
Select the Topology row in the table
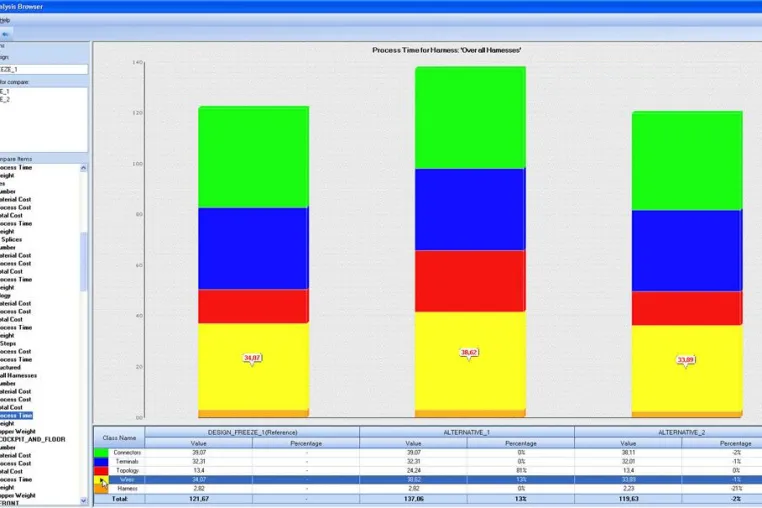[x=428, y=471]
